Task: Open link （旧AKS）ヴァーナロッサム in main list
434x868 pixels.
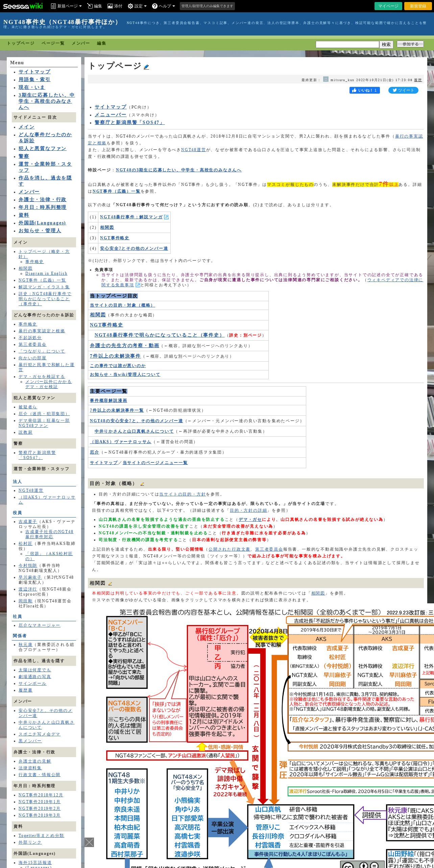Action: (121, 442)
